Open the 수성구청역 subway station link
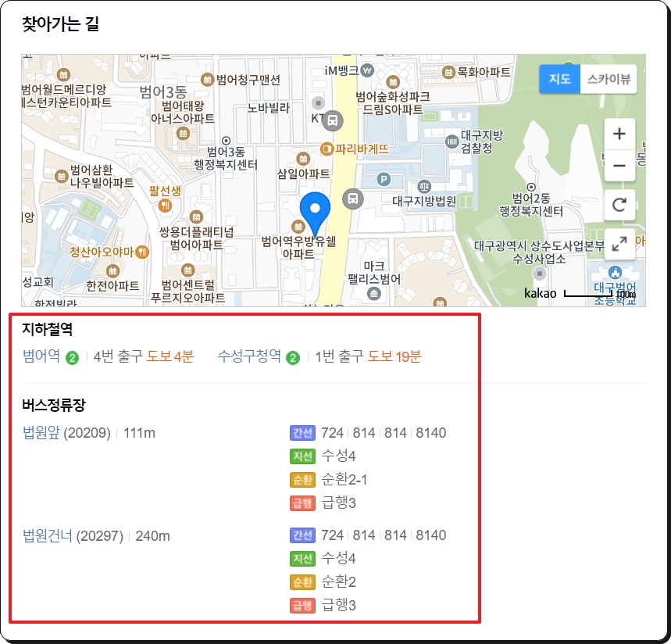Screen dimensions: 671x644 click(x=249, y=356)
